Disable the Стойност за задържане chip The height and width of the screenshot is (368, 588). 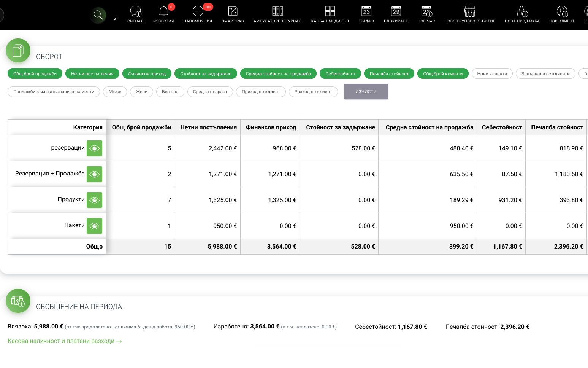(206, 74)
